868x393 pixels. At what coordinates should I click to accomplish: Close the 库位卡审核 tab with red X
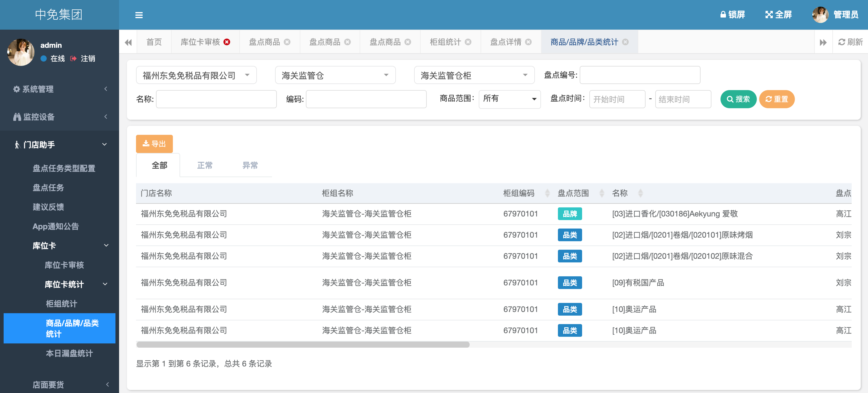click(x=227, y=42)
